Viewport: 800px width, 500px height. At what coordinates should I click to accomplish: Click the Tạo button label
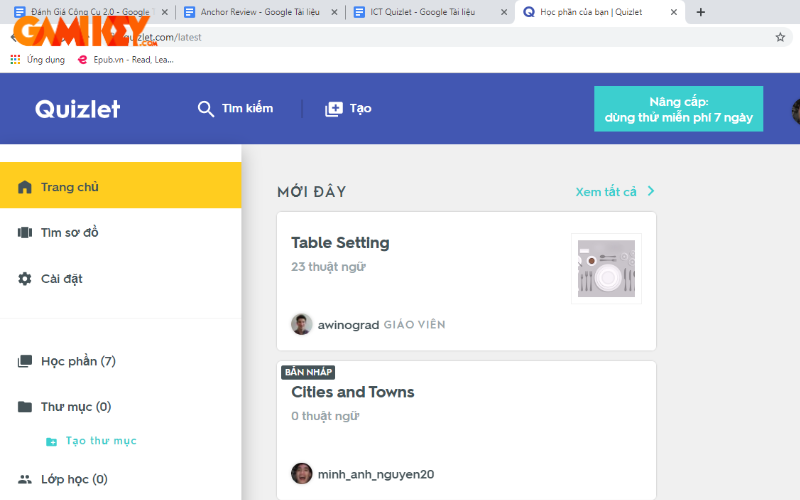360,109
